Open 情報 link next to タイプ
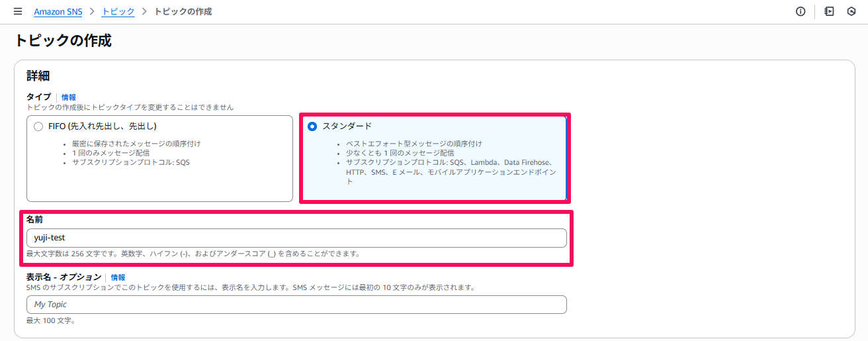 (x=69, y=97)
